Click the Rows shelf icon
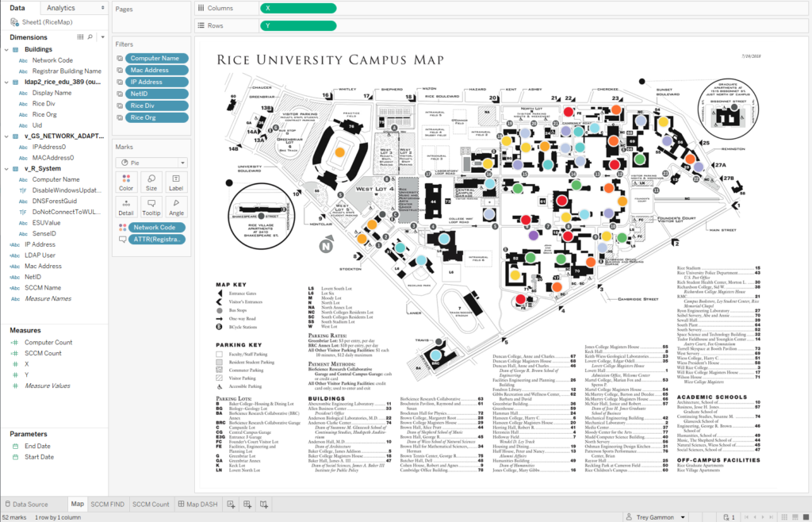Image resolution: width=812 pixels, height=522 pixels. [201, 25]
